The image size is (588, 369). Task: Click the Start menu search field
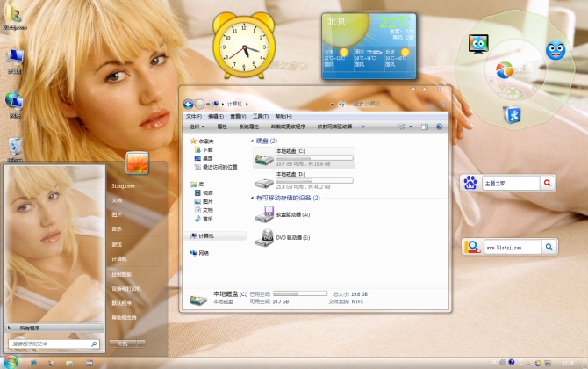point(54,344)
